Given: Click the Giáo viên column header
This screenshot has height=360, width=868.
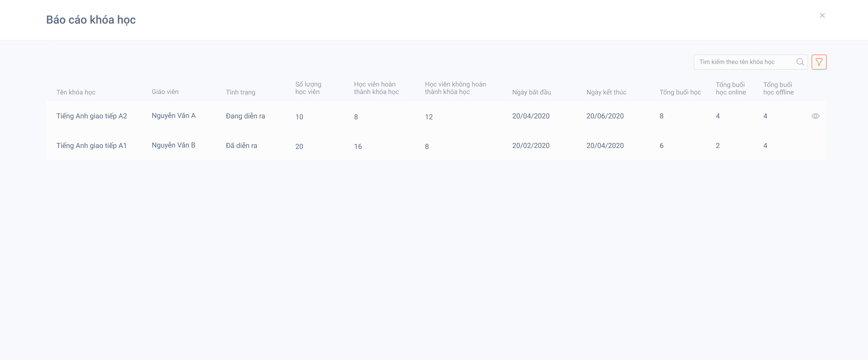Looking at the screenshot, I should pos(165,92).
